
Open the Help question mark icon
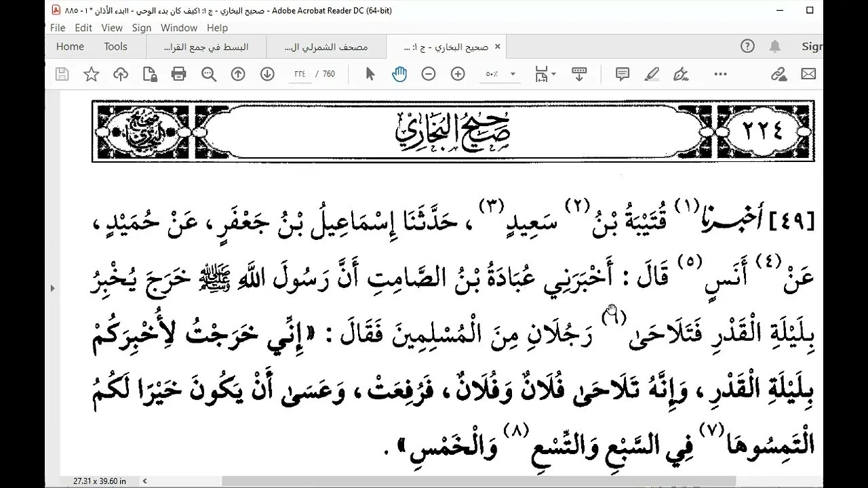747,46
